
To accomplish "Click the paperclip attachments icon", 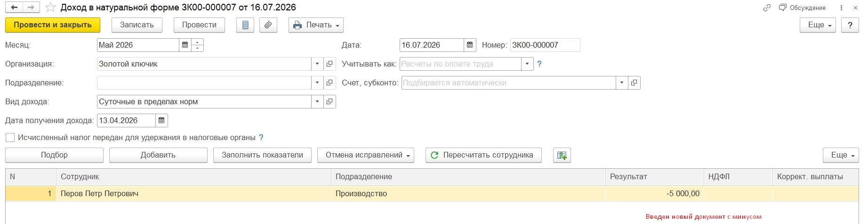I will pos(268,25).
